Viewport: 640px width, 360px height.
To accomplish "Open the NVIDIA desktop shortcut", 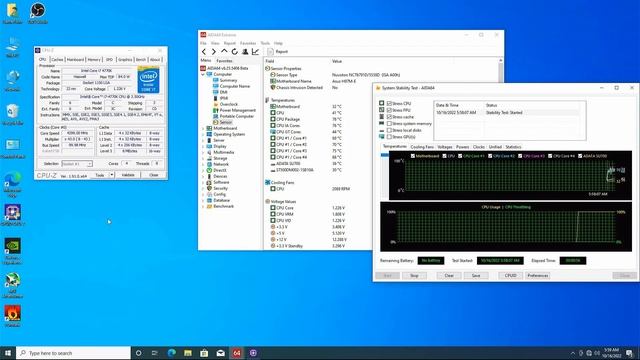I will 12,251.
